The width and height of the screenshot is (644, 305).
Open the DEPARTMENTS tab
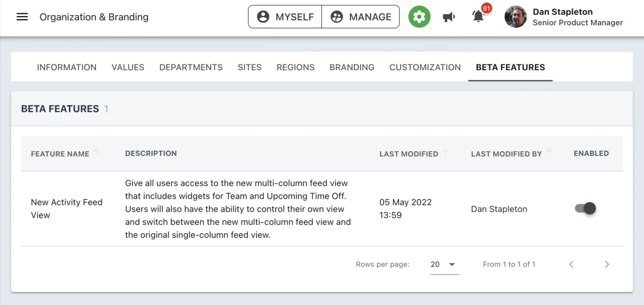coord(191,67)
